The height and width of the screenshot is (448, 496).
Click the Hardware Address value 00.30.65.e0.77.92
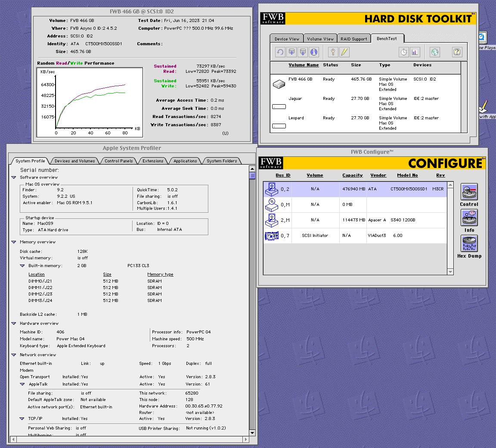tap(204, 406)
